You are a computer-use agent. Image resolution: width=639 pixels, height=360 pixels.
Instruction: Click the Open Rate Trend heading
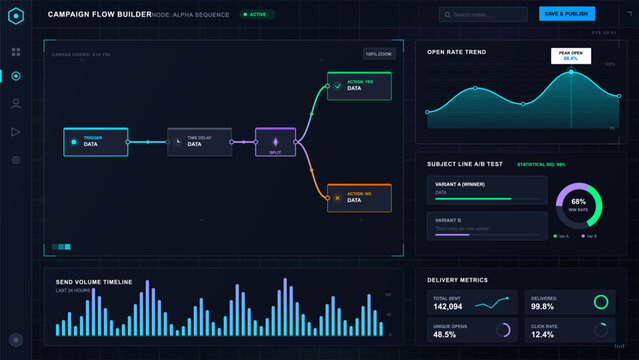[x=456, y=52]
